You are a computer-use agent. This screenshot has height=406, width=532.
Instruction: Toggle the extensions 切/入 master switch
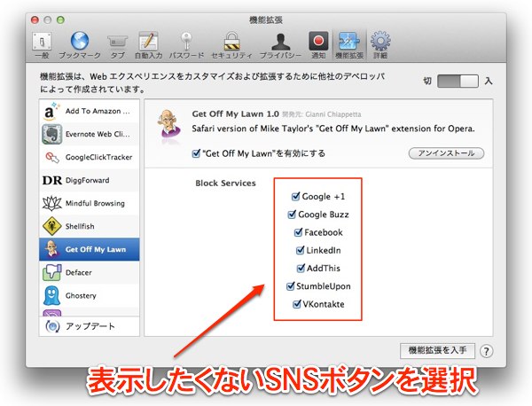(458, 81)
